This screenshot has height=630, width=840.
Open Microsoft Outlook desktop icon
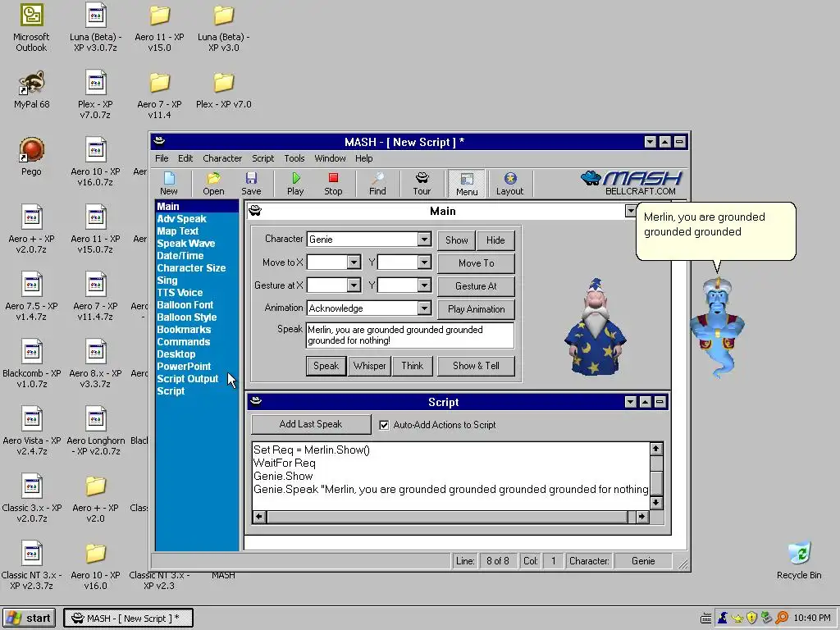(31, 28)
